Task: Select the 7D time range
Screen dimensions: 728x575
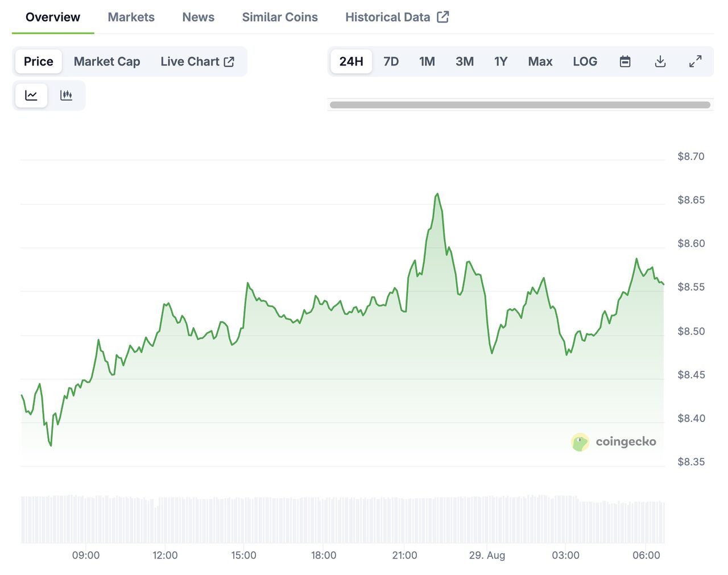Action: 391,61
